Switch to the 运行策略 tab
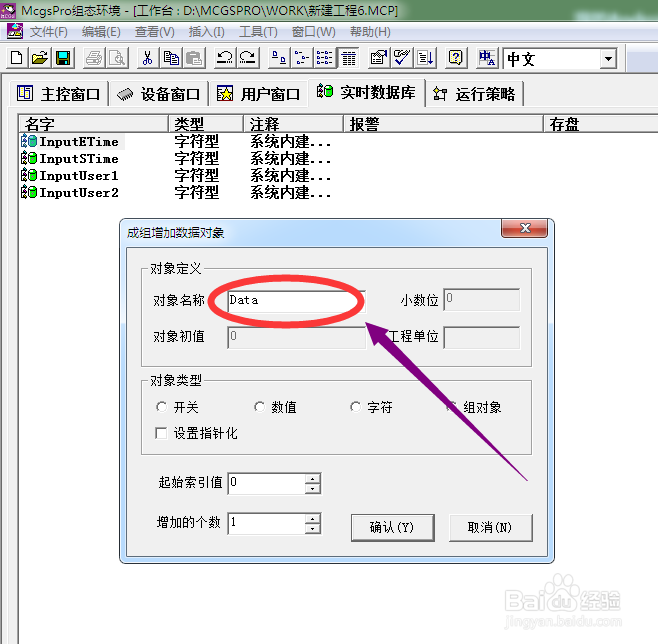 click(474, 94)
